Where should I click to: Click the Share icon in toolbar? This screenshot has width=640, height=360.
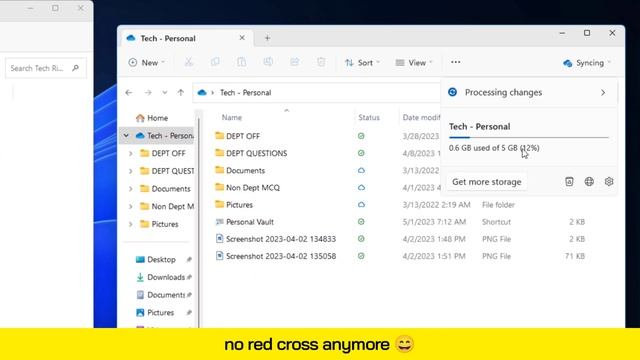294,62
